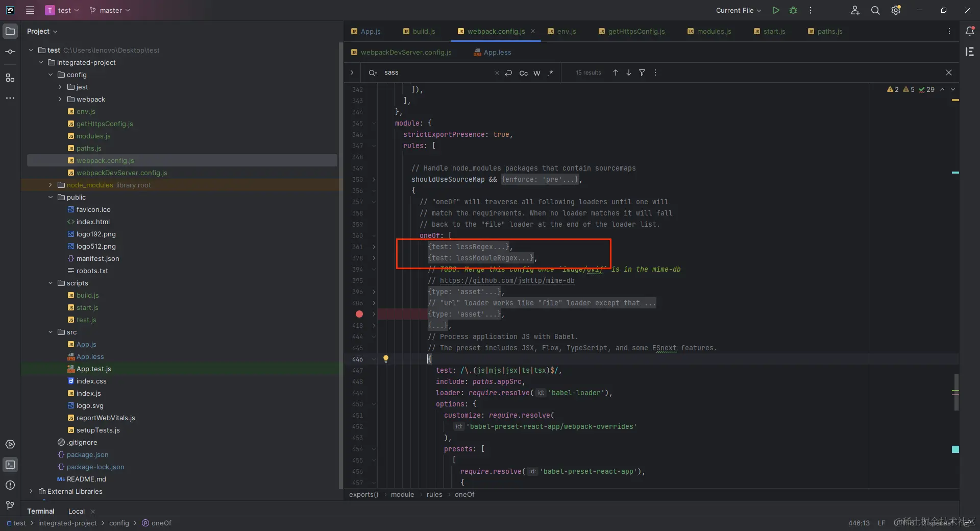Screen dimensions: 980x531
Task: Navigate via the oneOf breadcrumb
Action: pos(465,495)
